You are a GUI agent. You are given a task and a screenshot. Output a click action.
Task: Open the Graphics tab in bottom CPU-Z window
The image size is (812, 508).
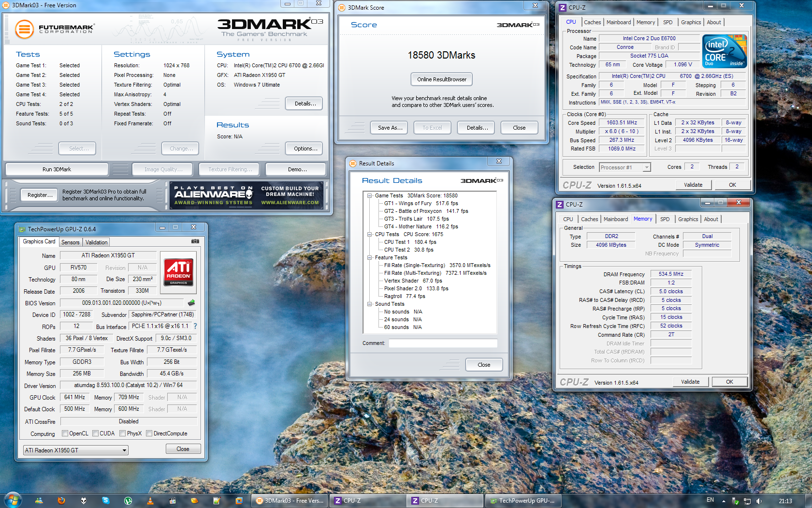(x=688, y=219)
